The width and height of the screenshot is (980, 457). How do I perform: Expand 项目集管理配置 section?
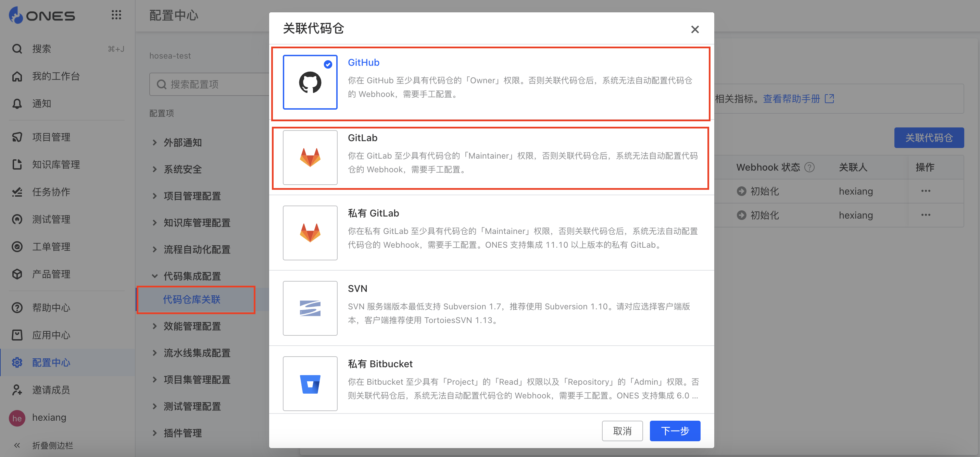pos(154,379)
